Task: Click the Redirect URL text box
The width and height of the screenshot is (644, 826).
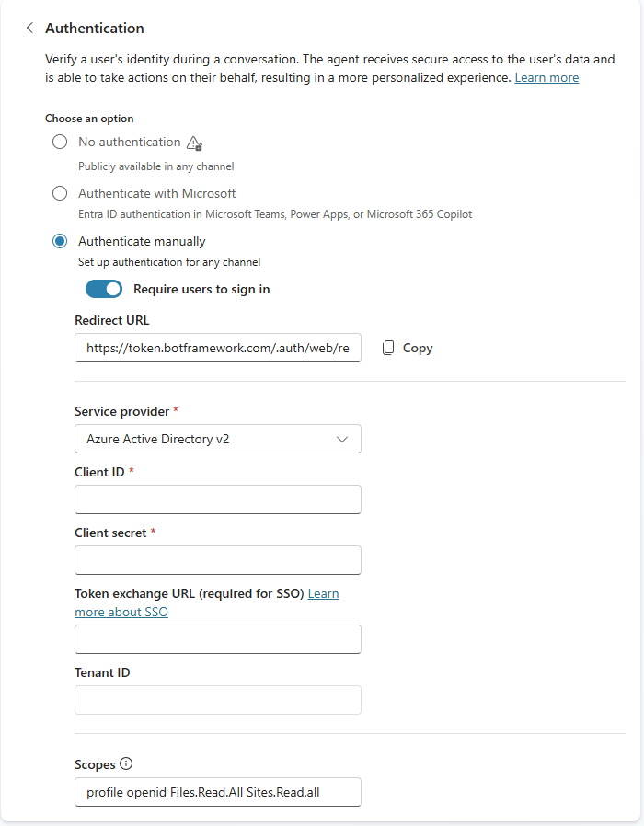Action: pyautogui.click(x=217, y=348)
